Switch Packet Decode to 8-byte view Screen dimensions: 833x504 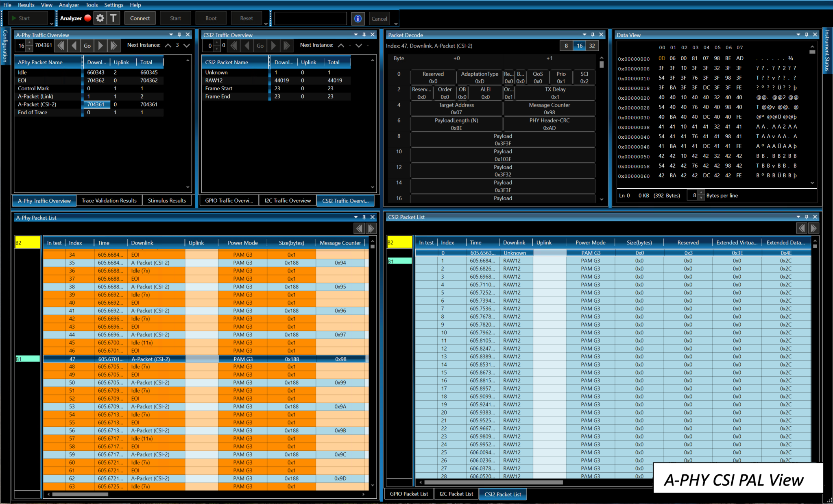tap(566, 46)
